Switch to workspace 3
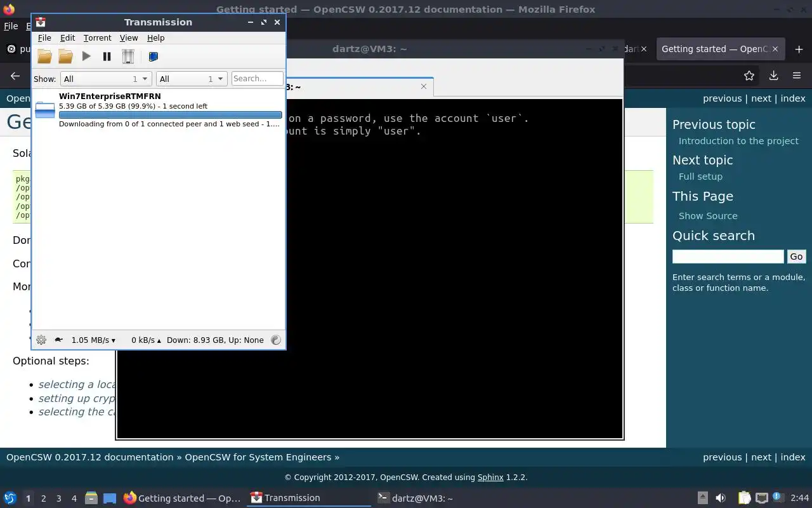812x508 pixels. pos(58,498)
